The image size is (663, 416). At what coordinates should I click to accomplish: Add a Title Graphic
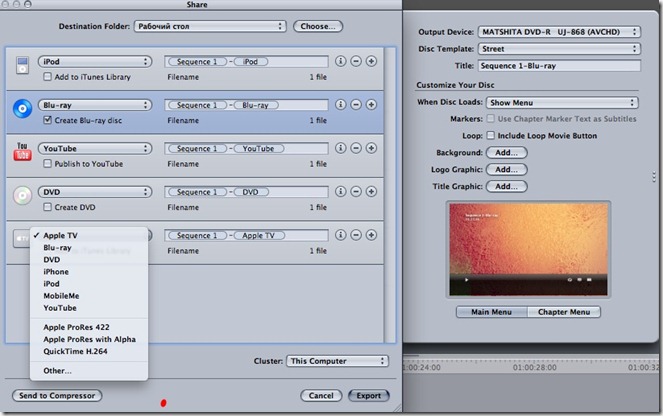point(507,186)
